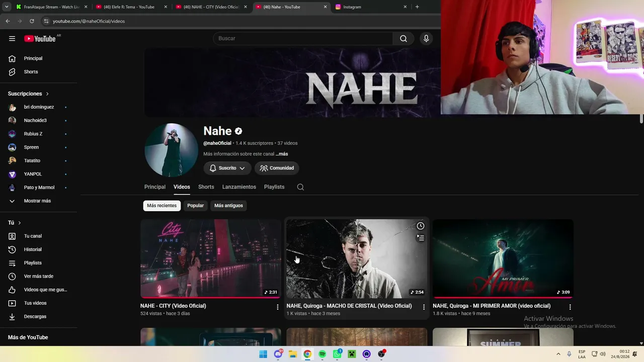Select the Popular filter chip
The image size is (644, 362).
click(x=196, y=206)
